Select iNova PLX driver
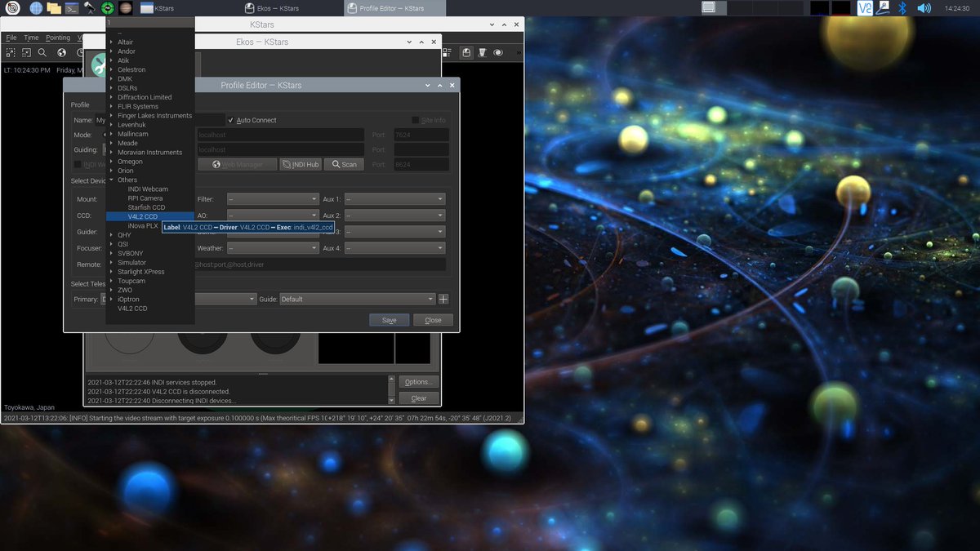Image resolution: width=980 pixels, height=551 pixels. 143,226
